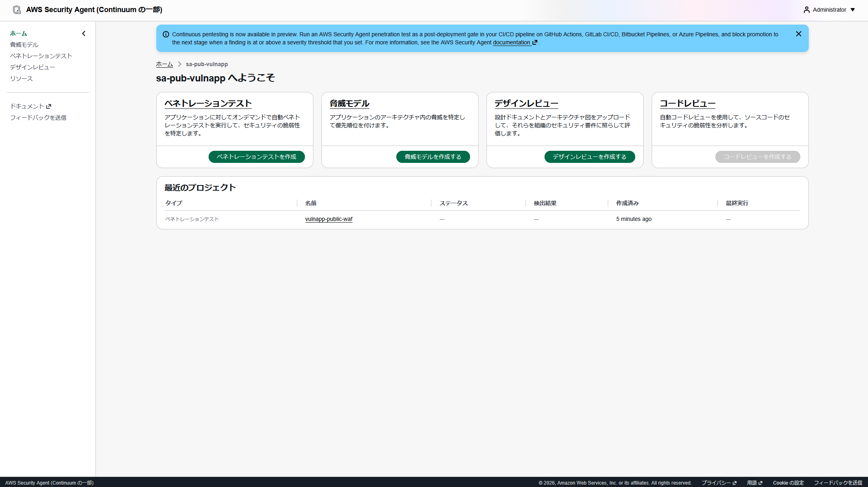
Task: Collapse the side navigation with the chevron
Action: pyautogui.click(x=84, y=33)
